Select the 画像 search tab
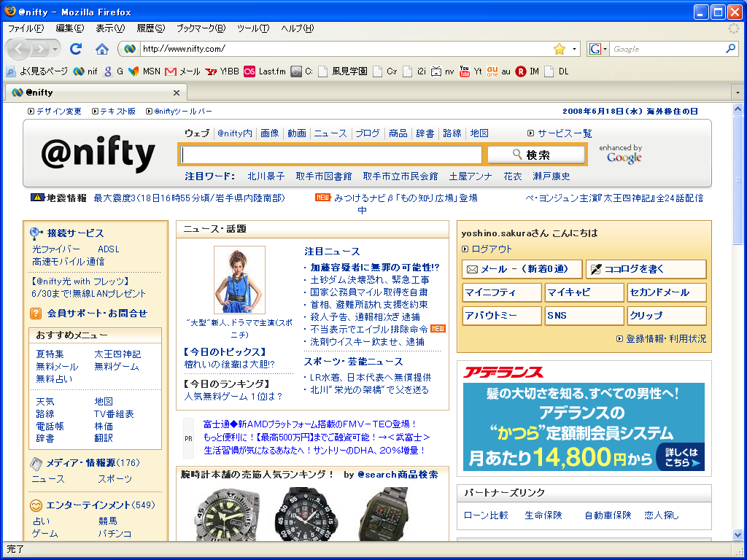The width and height of the screenshot is (747, 560). tap(270, 133)
